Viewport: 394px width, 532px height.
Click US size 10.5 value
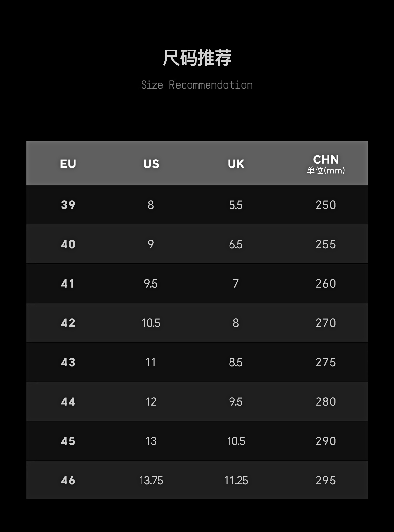click(x=151, y=323)
